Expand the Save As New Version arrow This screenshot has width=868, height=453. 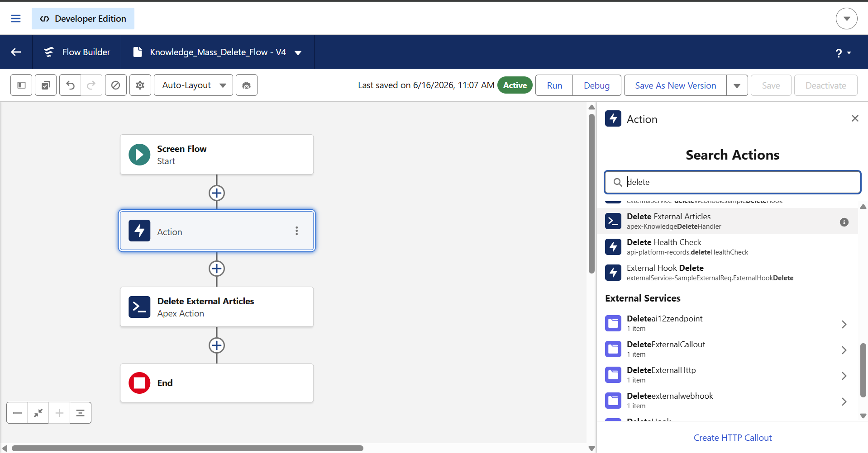(737, 85)
